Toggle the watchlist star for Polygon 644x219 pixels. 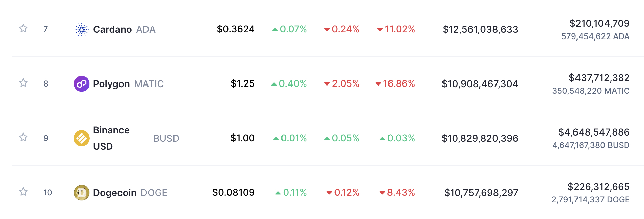click(x=23, y=83)
